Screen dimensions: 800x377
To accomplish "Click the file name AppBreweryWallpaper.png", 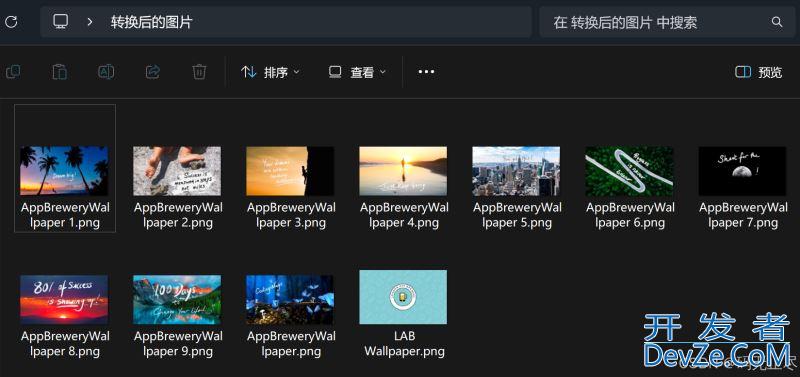I will [291, 344].
